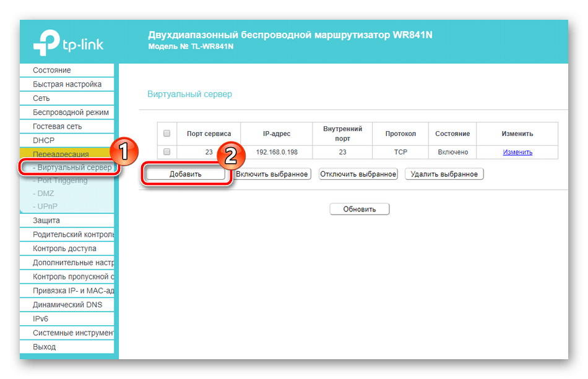The width and height of the screenshot is (588, 379).
Task: Click the Изменить link in the table
Action: (x=517, y=152)
